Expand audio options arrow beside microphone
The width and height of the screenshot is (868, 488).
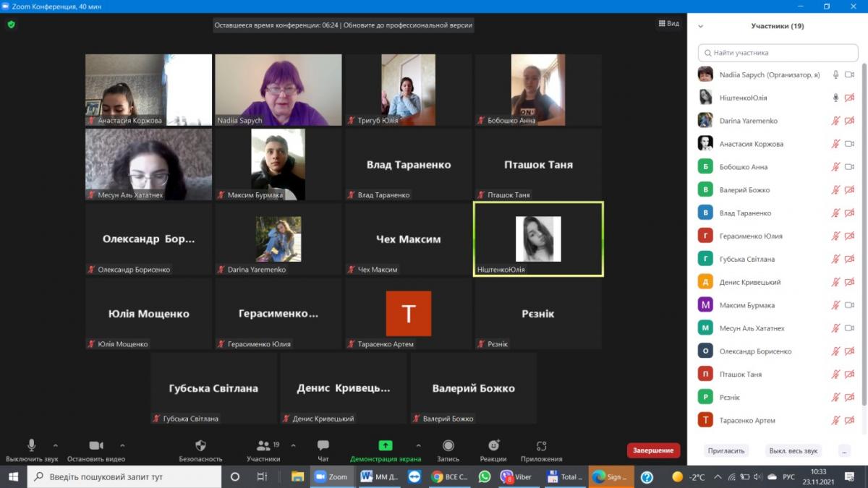[56, 445]
